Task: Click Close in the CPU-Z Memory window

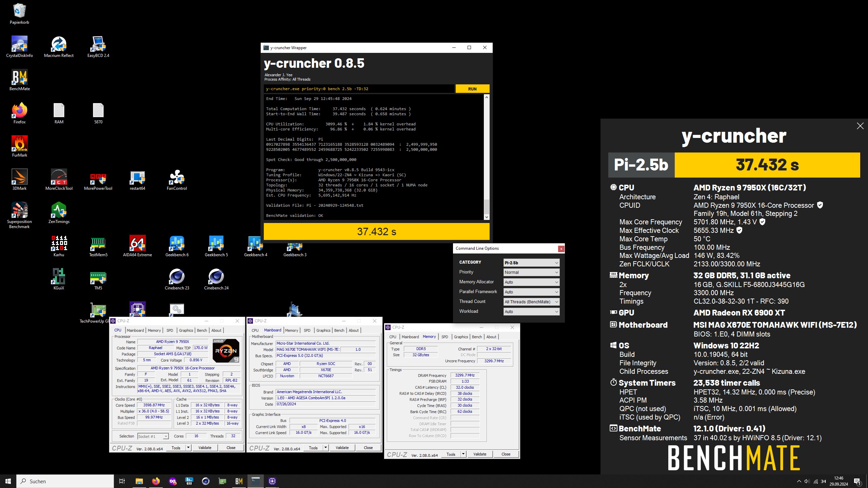Action: (x=506, y=454)
